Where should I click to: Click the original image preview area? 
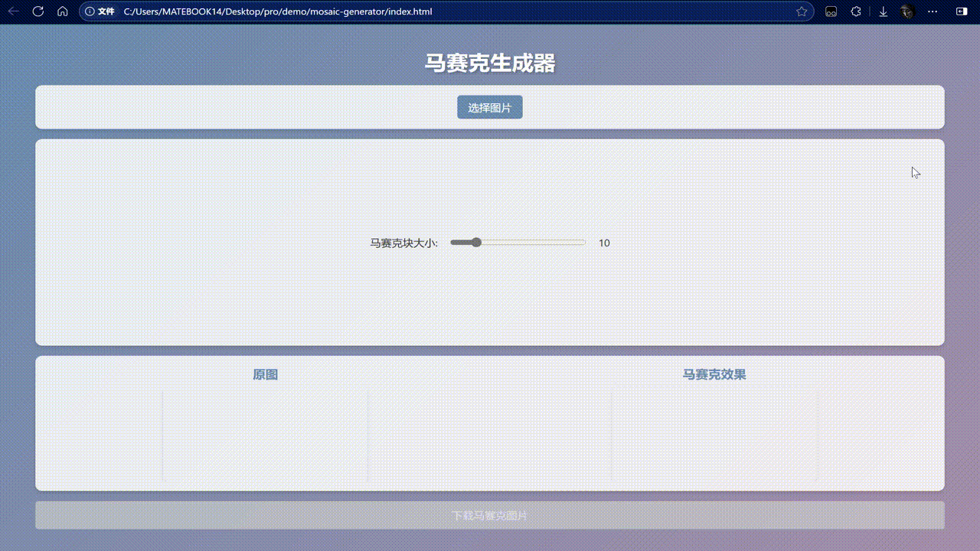265,436
